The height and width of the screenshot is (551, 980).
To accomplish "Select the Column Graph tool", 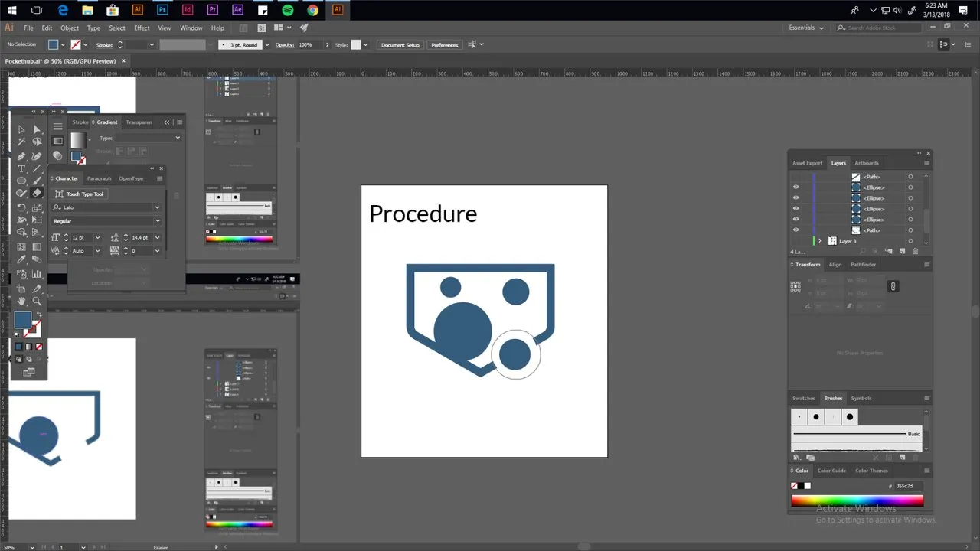I will tap(37, 274).
